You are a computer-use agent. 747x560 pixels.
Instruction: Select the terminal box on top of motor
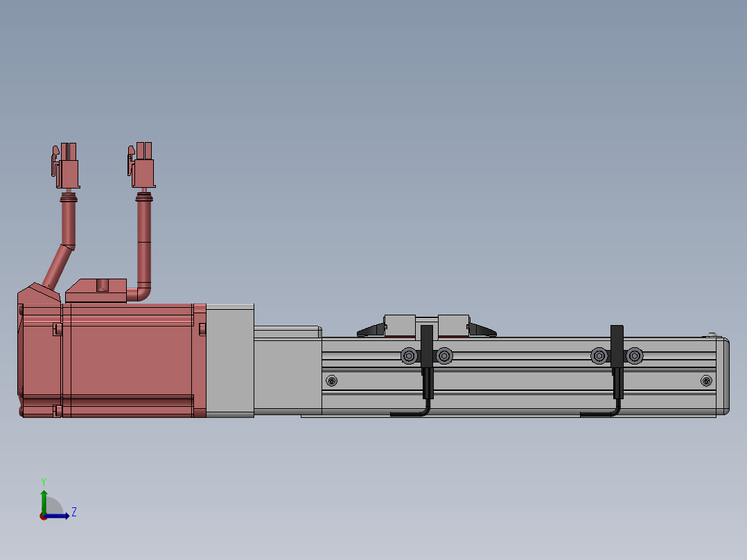(97, 290)
